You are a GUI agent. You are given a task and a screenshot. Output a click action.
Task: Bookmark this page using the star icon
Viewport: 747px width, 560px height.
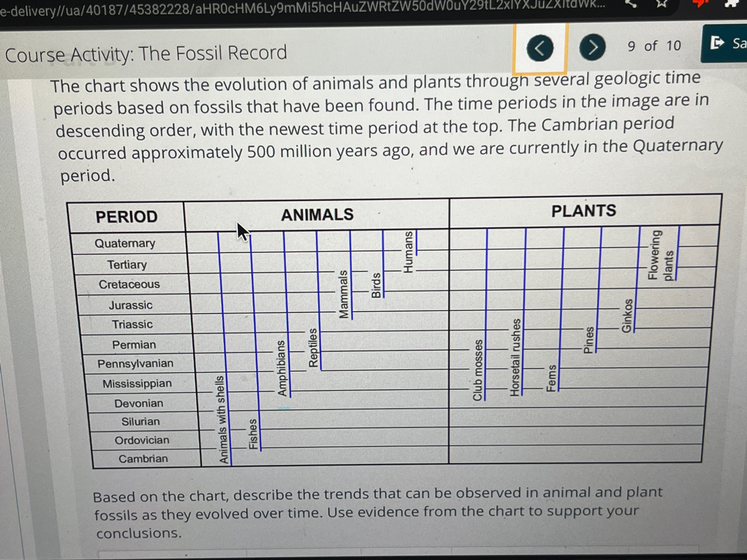662,6
